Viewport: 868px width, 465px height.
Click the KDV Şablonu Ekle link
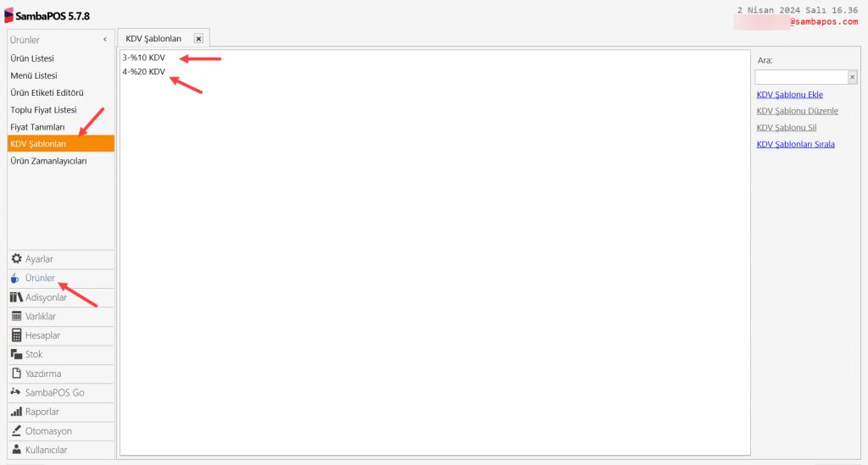pos(789,95)
